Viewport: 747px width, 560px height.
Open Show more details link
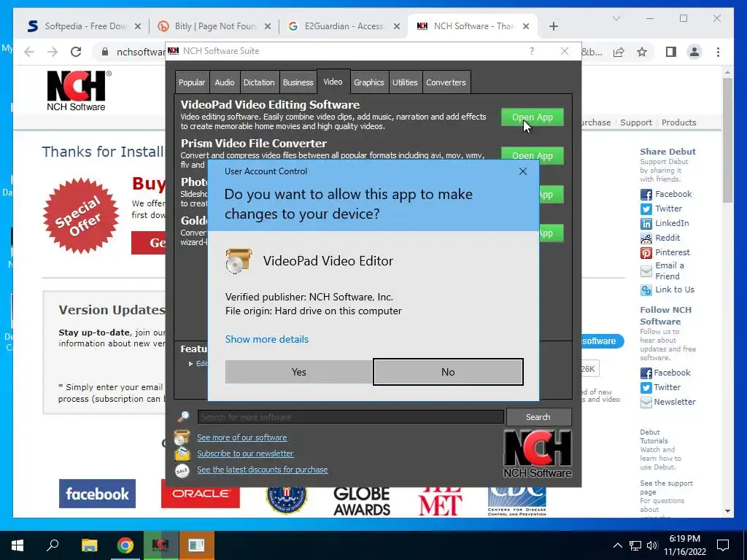(267, 339)
